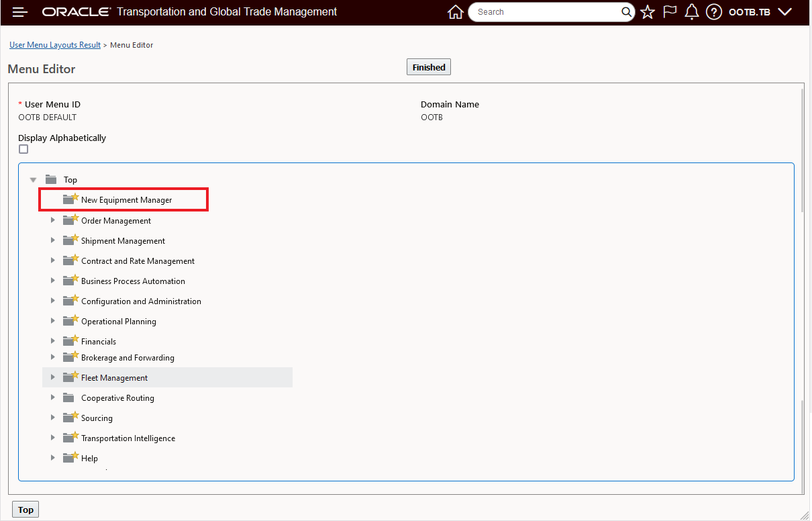This screenshot has width=812, height=521.
Task: Enable Display Alphabetically checkbox
Action: point(23,150)
